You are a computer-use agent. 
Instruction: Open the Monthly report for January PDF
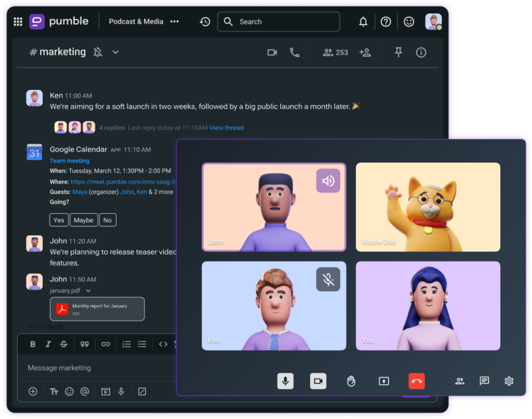[97, 309]
